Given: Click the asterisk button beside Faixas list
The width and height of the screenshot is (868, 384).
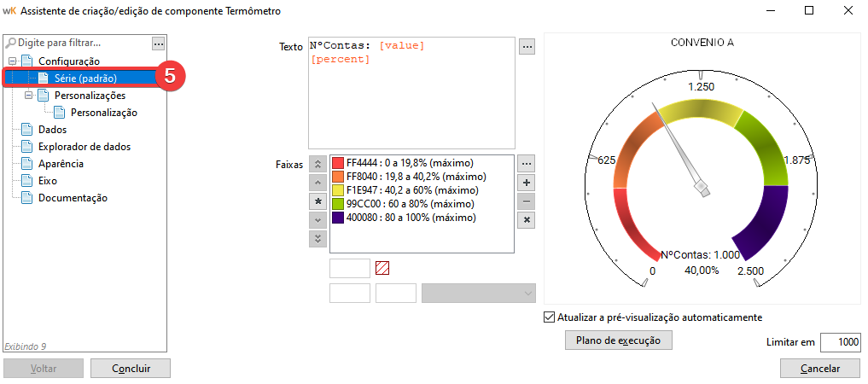Looking at the screenshot, I should pyautogui.click(x=317, y=201).
